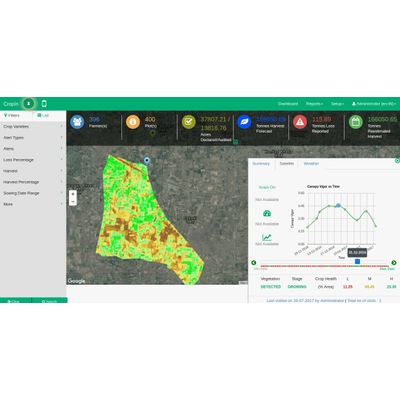Open the blue Farmers group icon
Image resolution: width=400 pixels, height=400 pixels.
(77, 122)
